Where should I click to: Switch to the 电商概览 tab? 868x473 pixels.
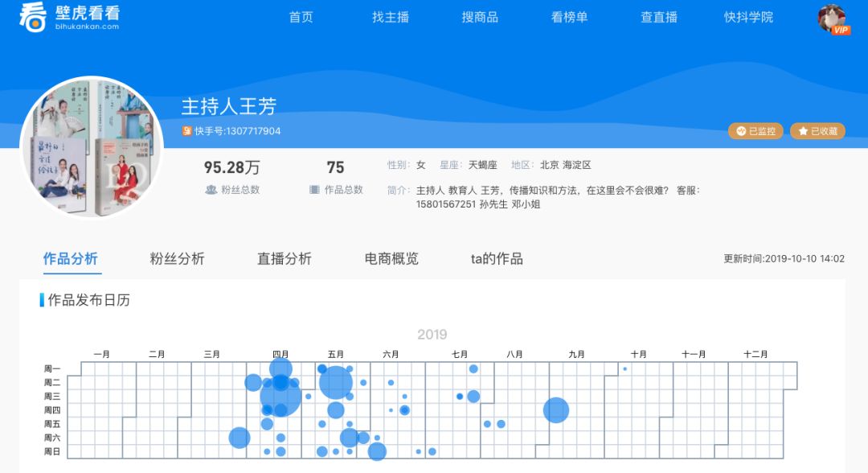tap(391, 259)
